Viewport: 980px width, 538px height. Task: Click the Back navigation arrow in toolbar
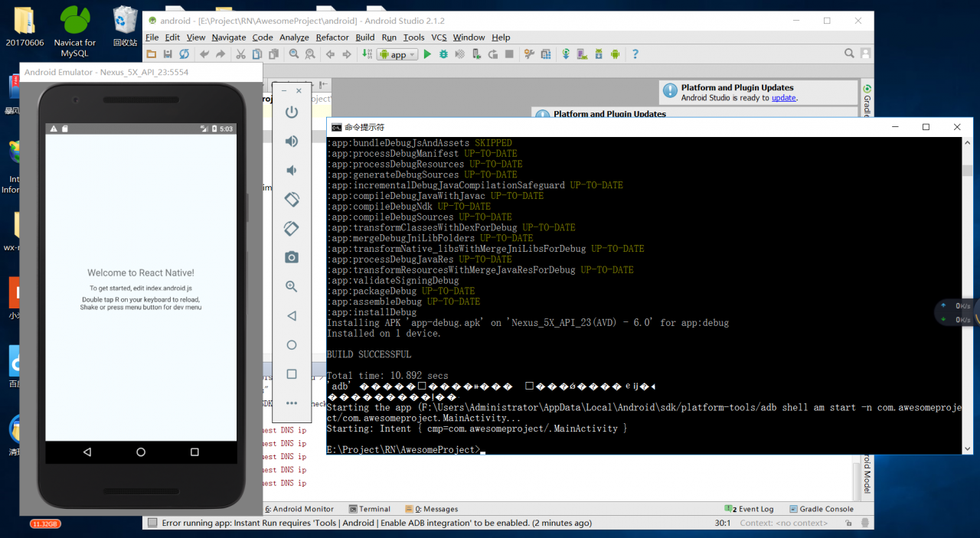click(x=330, y=54)
